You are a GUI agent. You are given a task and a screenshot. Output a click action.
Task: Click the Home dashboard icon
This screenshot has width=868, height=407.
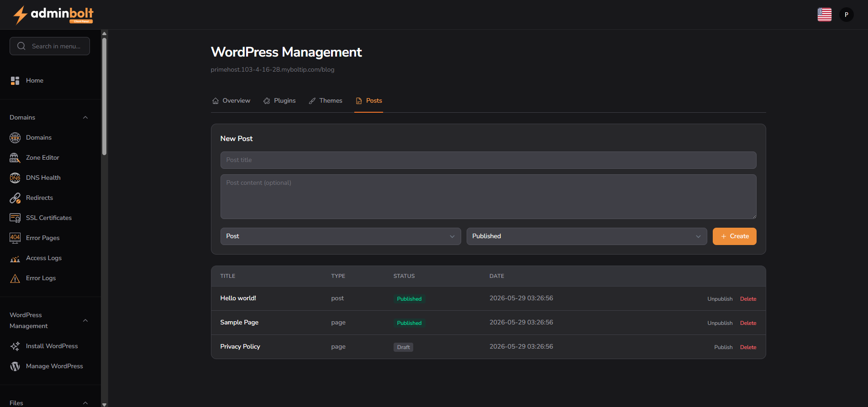(x=15, y=81)
